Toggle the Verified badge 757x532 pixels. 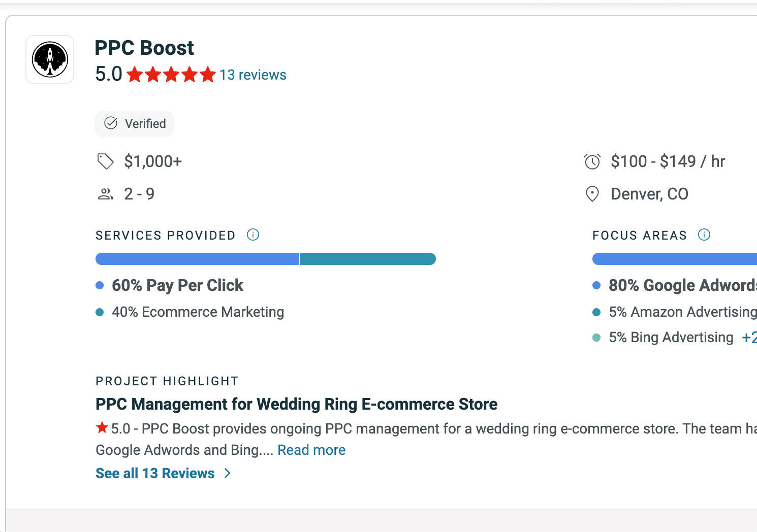[134, 123]
